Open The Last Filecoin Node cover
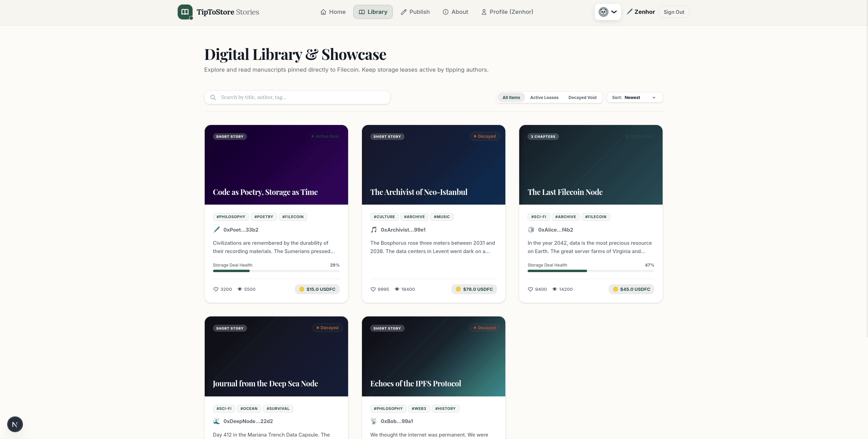Image resolution: width=868 pixels, height=439 pixels. point(591,165)
